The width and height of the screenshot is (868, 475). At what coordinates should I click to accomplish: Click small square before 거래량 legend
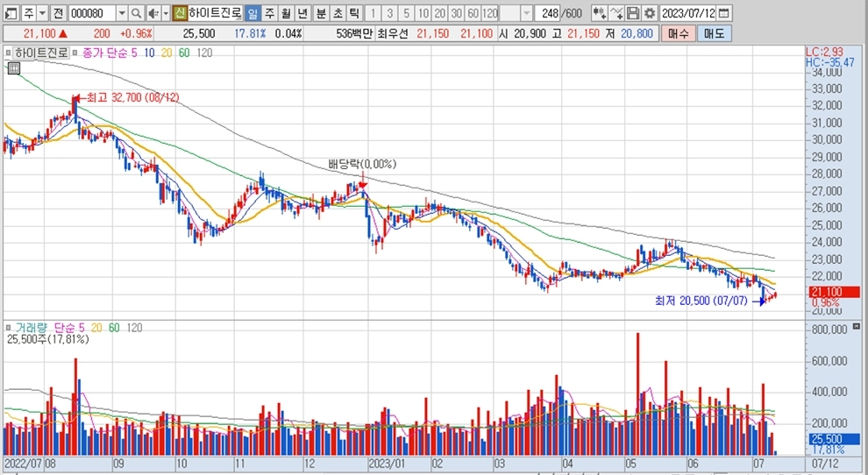tap(8, 328)
